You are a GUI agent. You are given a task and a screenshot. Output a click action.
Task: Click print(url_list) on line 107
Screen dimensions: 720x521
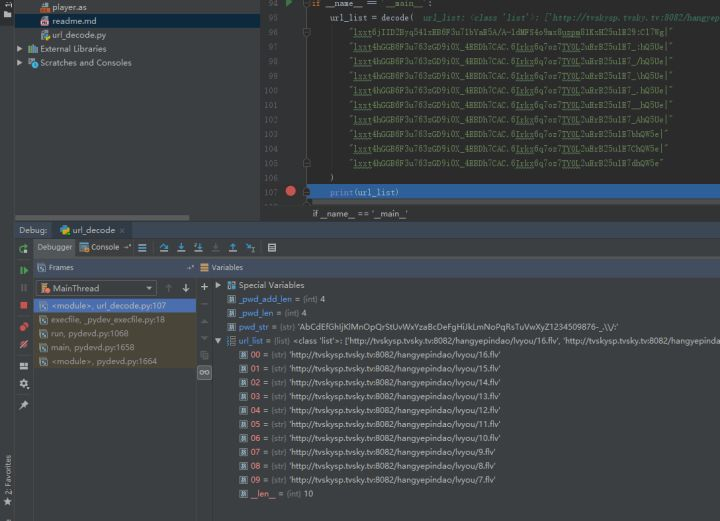tap(364, 192)
